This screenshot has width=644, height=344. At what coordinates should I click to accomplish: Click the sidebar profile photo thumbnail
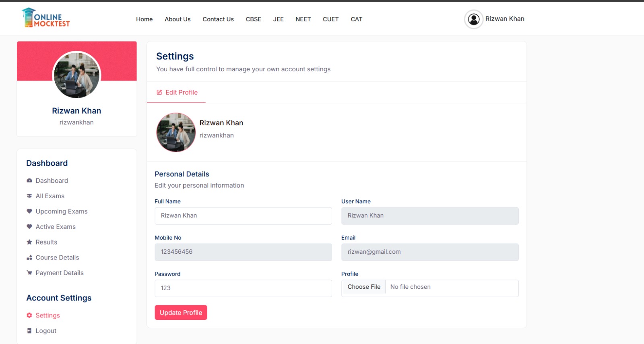pyautogui.click(x=76, y=75)
